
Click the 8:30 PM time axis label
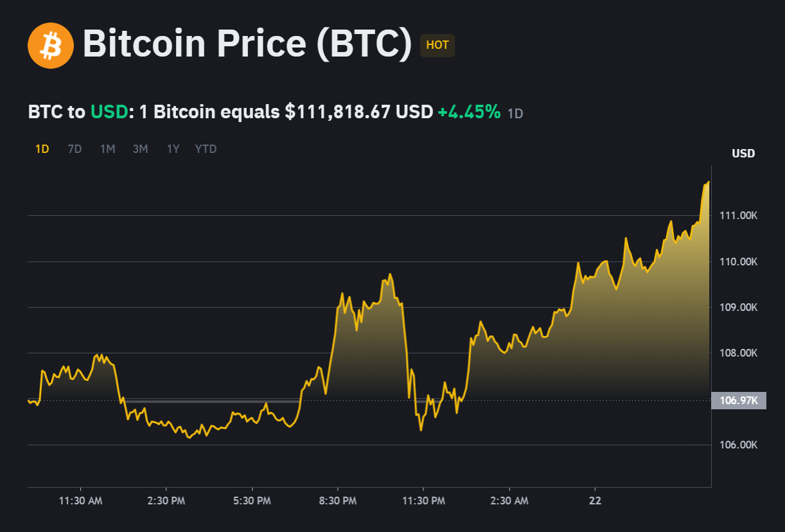(338, 501)
